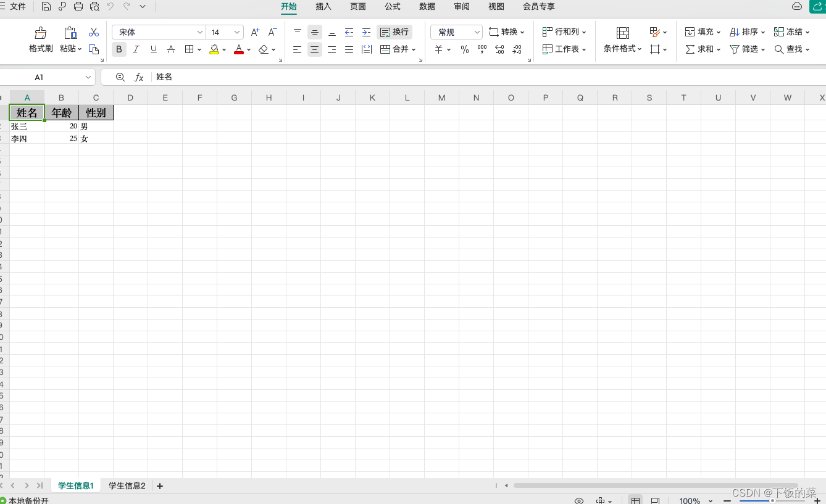
Task: Click the strikethrough text icon
Action: (171, 49)
